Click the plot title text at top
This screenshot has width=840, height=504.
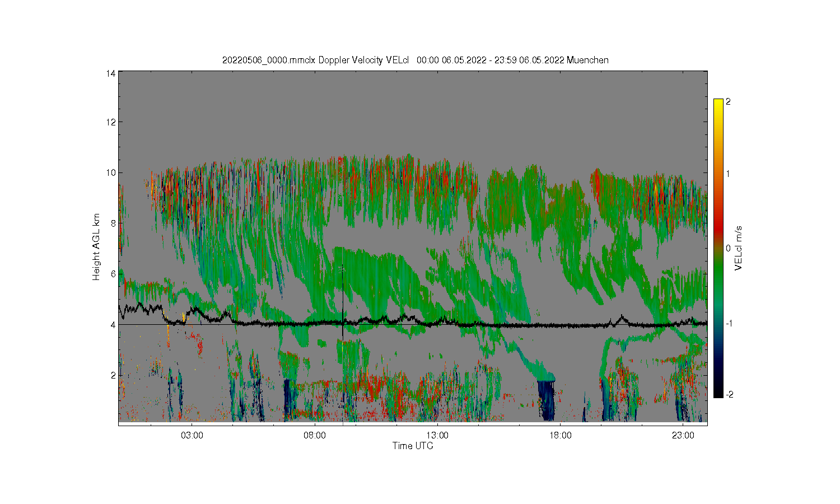[415, 60]
